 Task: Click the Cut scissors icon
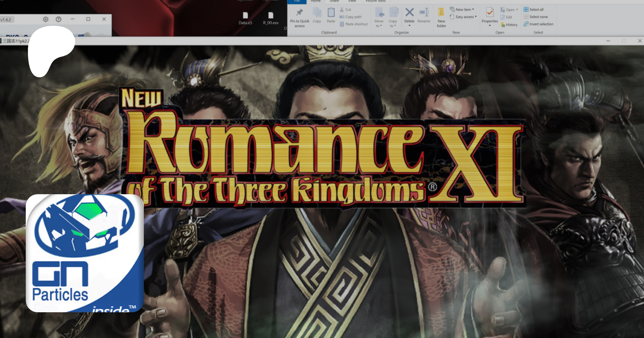point(342,10)
